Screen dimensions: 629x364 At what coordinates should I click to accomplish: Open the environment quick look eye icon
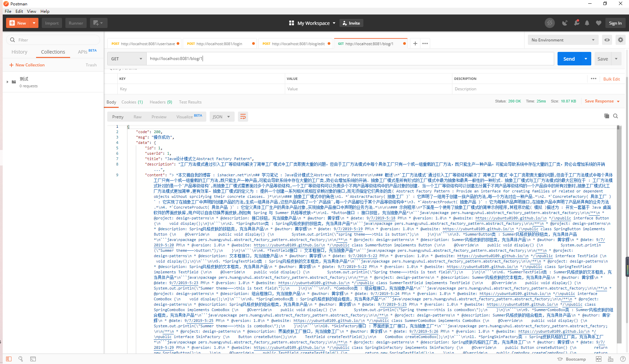click(x=607, y=40)
